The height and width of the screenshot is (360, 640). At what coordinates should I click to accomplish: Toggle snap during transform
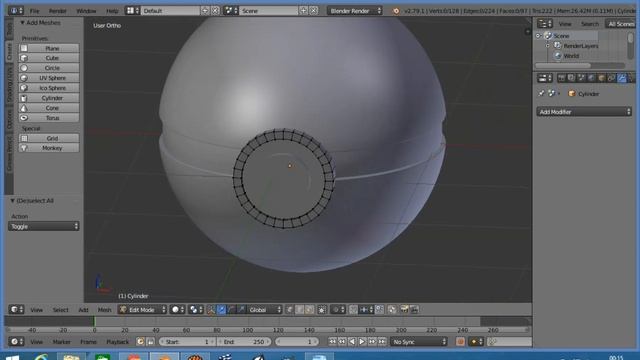click(353, 310)
